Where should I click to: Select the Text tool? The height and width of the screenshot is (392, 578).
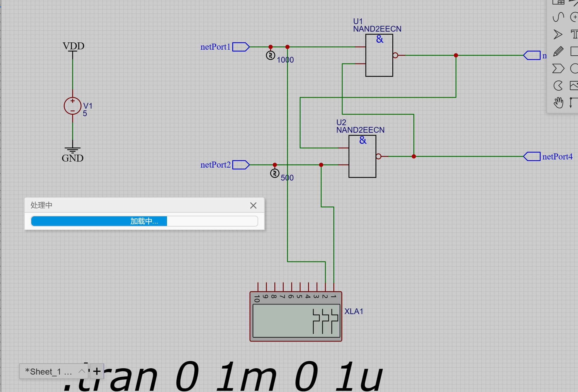tap(574, 34)
